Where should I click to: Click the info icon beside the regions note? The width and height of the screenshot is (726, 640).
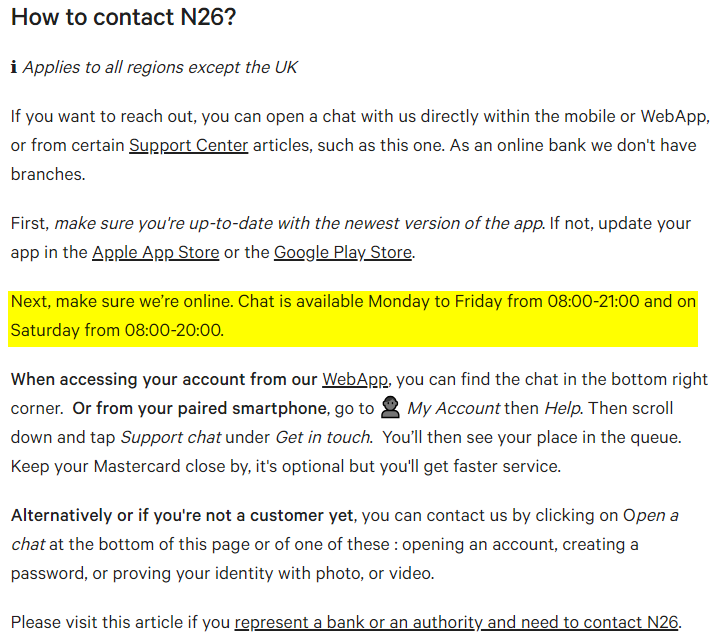(14, 68)
